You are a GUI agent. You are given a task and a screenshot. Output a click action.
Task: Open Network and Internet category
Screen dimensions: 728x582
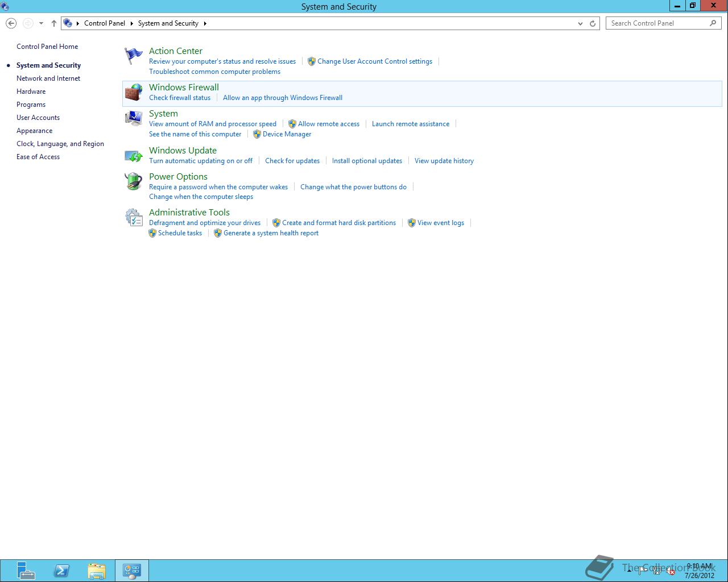coord(48,78)
